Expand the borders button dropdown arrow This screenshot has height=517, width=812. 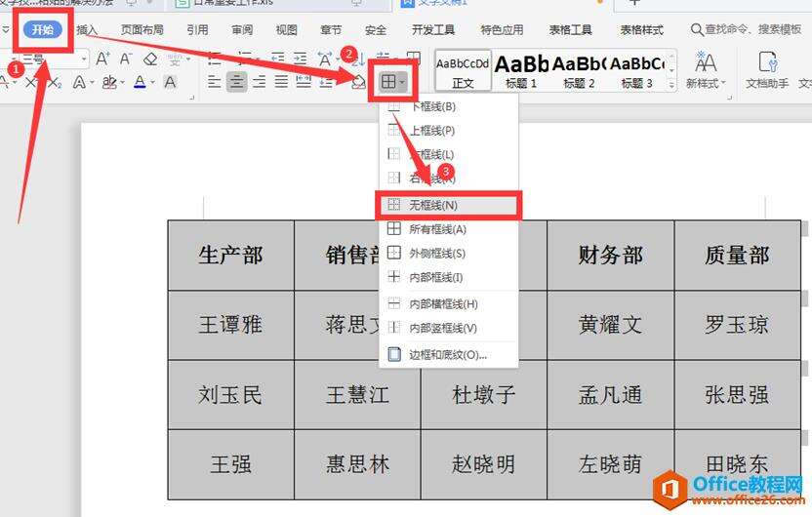[x=402, y=82]
